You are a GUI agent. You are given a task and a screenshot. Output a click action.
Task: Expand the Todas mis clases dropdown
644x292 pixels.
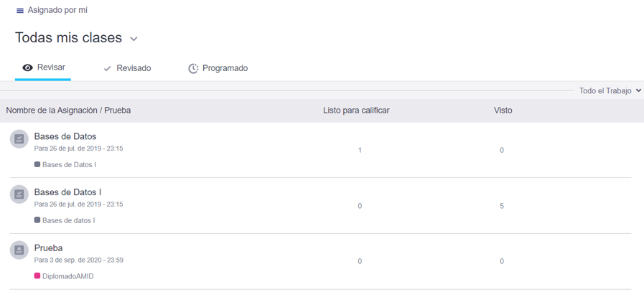click(134, 39)
